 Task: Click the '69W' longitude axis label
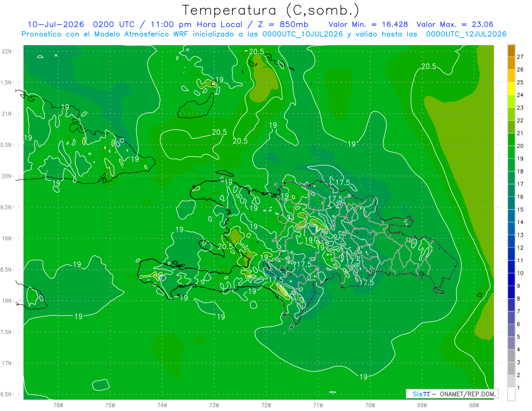point(422,405)
